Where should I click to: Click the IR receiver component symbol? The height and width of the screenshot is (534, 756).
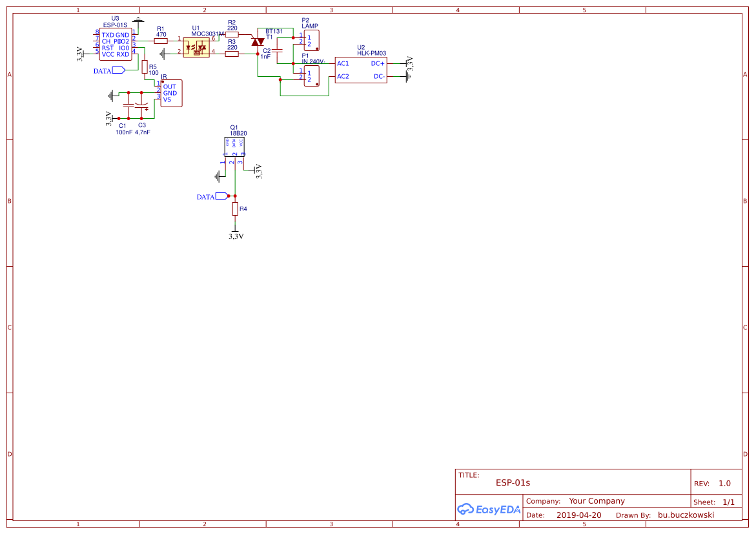171,94
